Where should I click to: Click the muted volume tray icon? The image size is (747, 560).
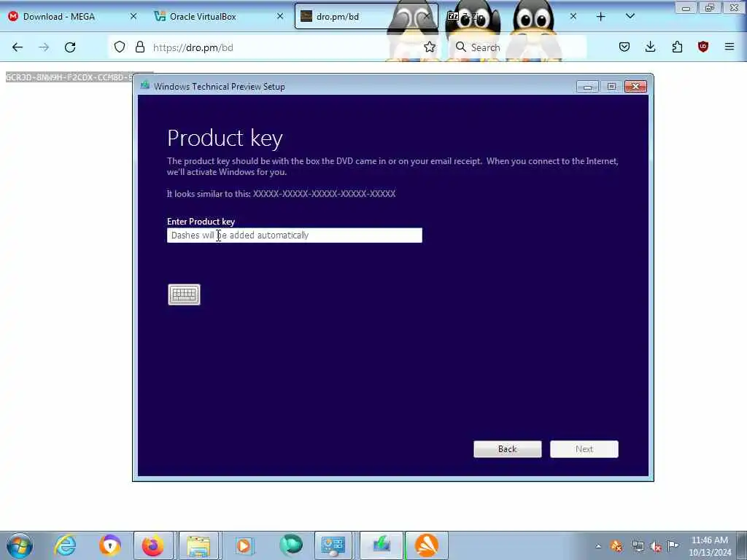(x=656, y=546)
